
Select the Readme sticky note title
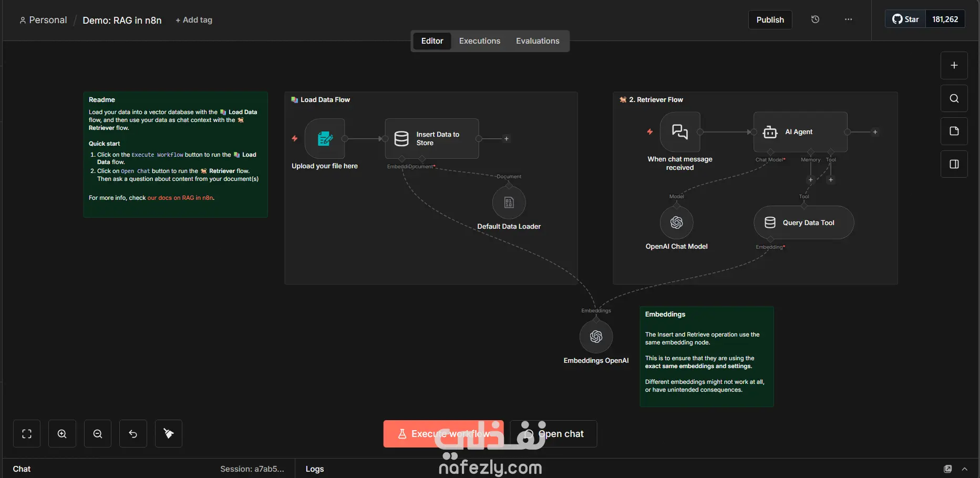point(102,100)
